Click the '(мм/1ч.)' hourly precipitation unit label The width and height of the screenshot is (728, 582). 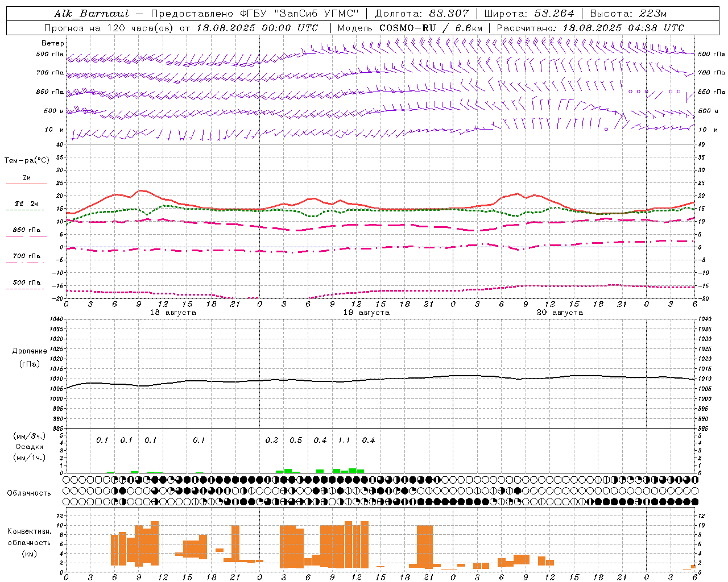[x=29, y=458]
